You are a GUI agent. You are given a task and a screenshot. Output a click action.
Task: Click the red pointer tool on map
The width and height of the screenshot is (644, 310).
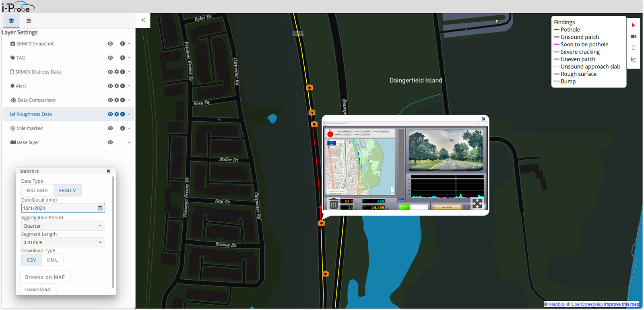pyautogui.click(x=633, y=25)
